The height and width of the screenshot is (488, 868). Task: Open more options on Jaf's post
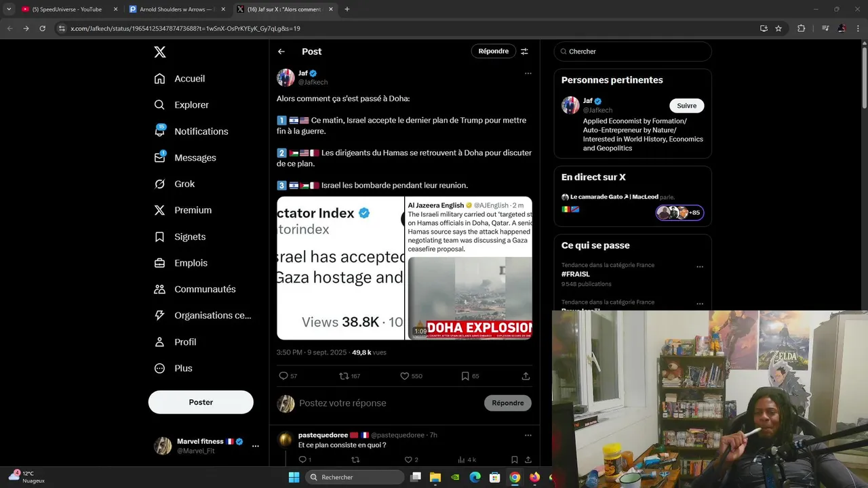coord(528,73)
